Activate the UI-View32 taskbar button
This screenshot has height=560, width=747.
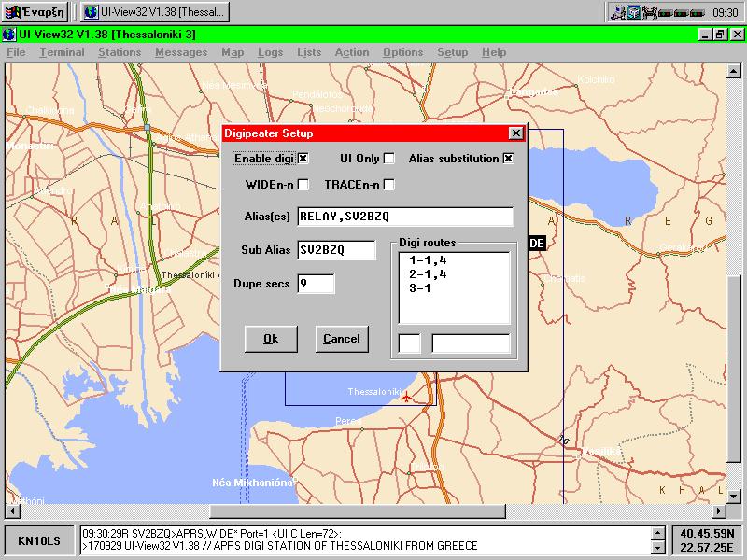[154, 12]
